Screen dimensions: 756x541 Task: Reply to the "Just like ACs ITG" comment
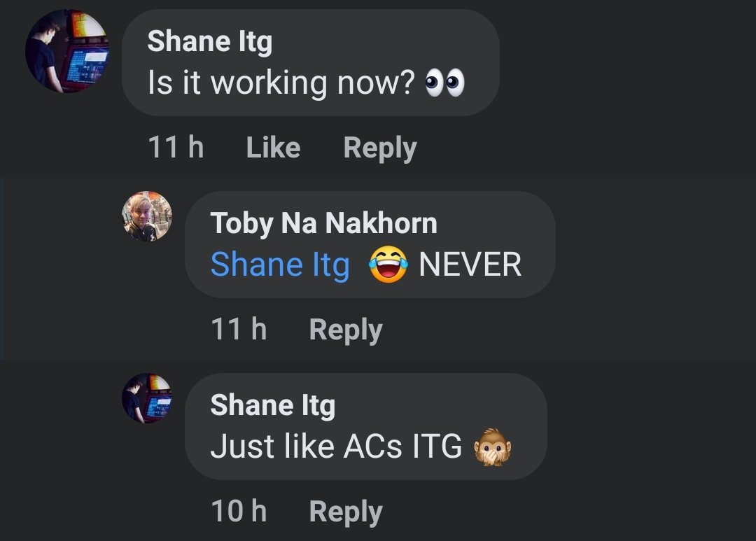point(346,511)
